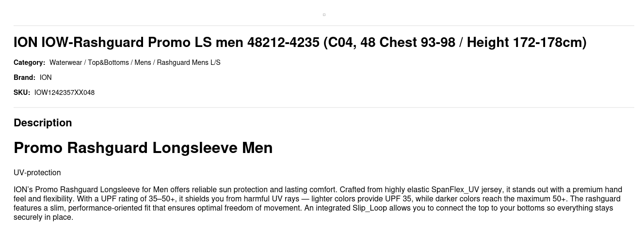644x244 pixels.
Task: Click 'Height 172-178cm' in the title
Action: click(525, 43)
